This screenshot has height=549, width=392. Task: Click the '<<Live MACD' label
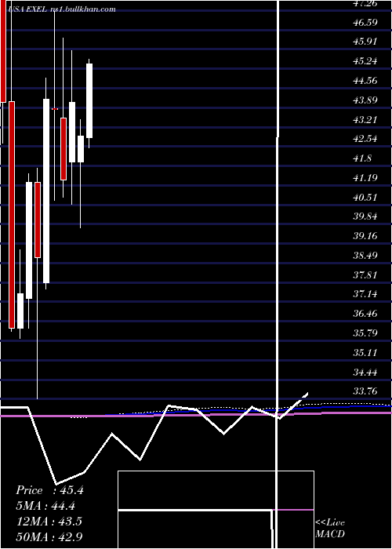pyautogui.click(x=330, y=529)
